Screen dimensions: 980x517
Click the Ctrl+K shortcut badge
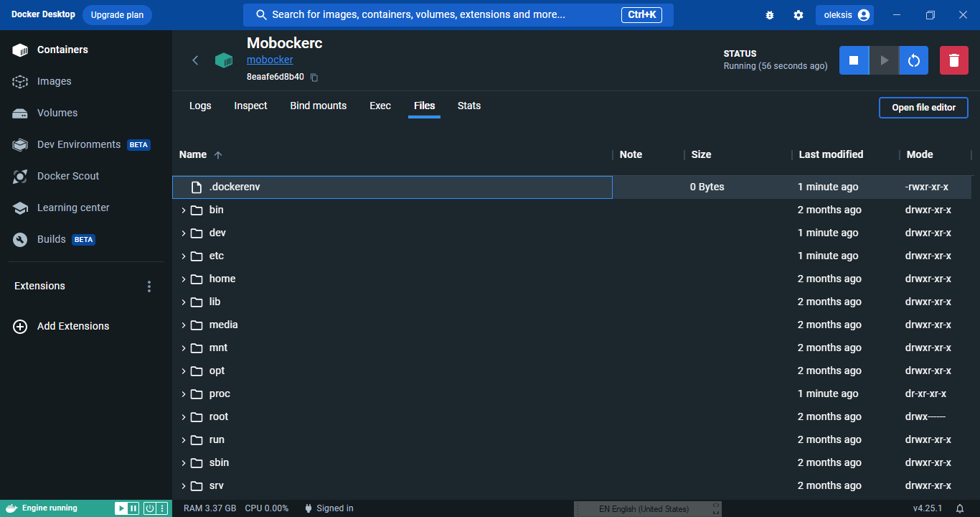click(x=641, y=15)
